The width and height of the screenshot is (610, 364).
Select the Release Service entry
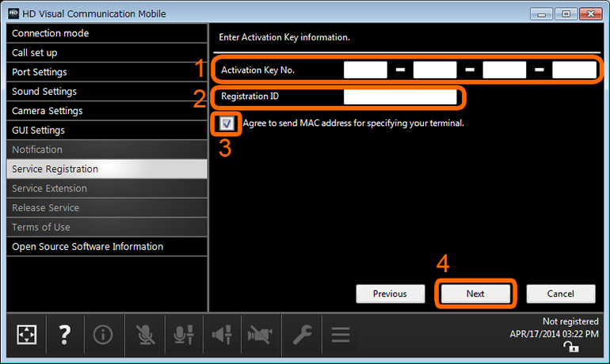tap(107, 208)
